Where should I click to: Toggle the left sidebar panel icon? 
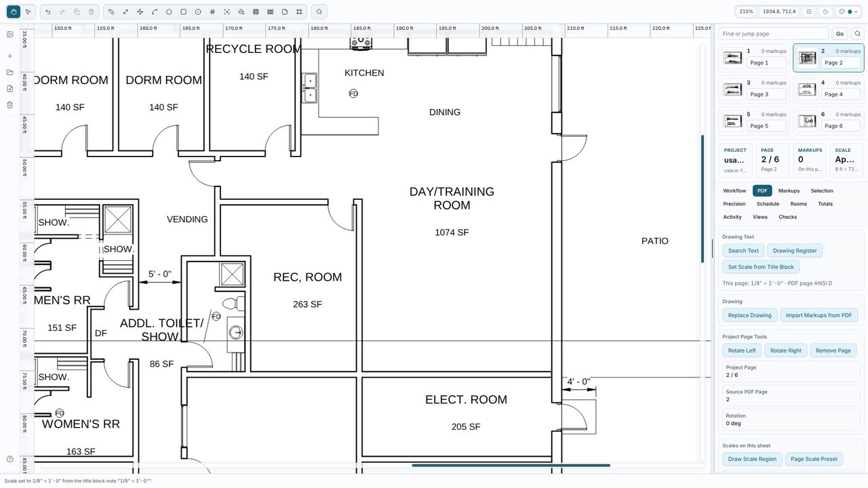pos(10,35)
